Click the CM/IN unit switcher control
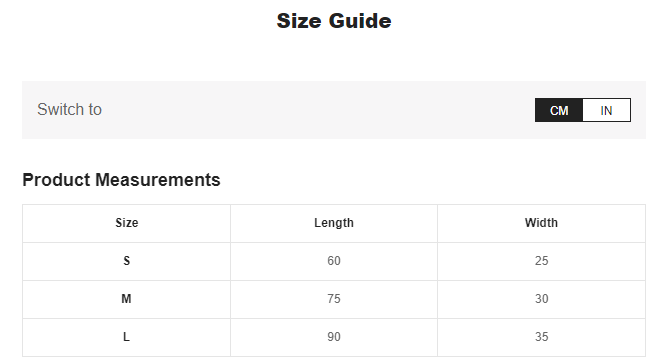Viewport: 667px width, 364px height. coord(583,110)
